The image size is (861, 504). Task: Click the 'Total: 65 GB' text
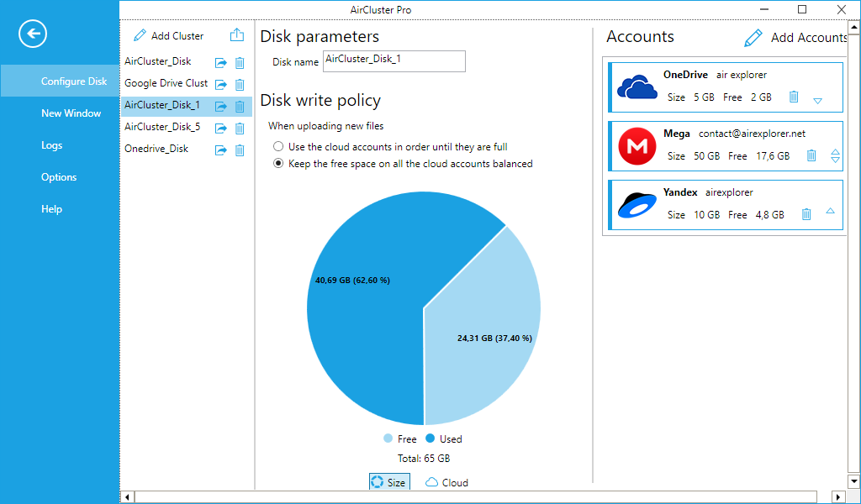tap(424, 459)
